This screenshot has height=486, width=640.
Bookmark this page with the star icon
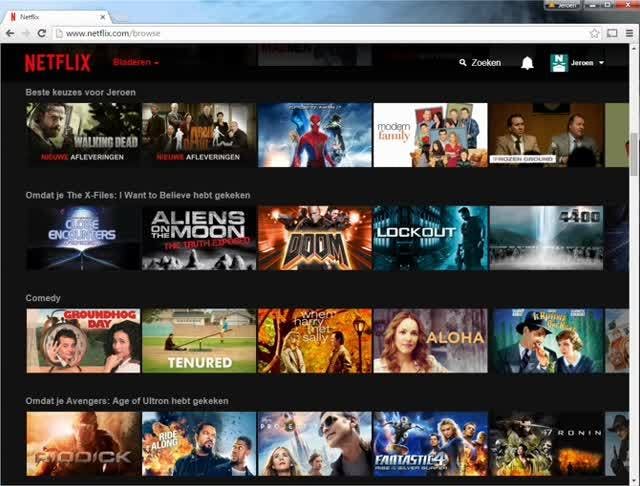click(594, 33)
